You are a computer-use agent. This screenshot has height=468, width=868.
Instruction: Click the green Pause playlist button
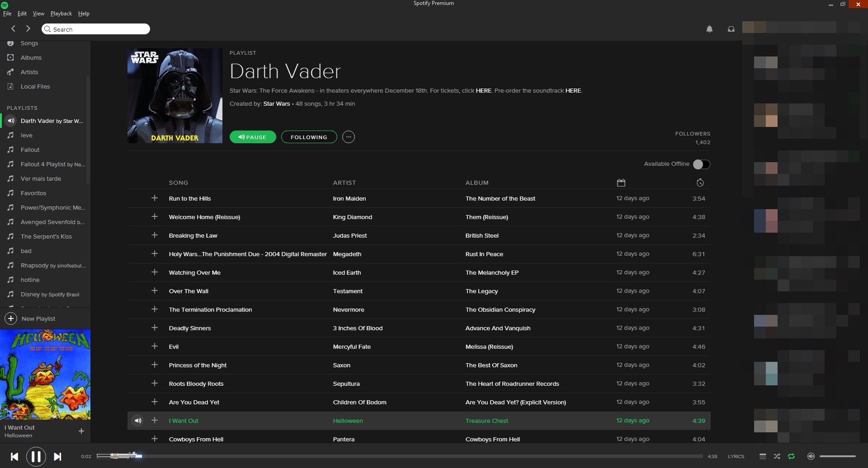coord(253,137)
